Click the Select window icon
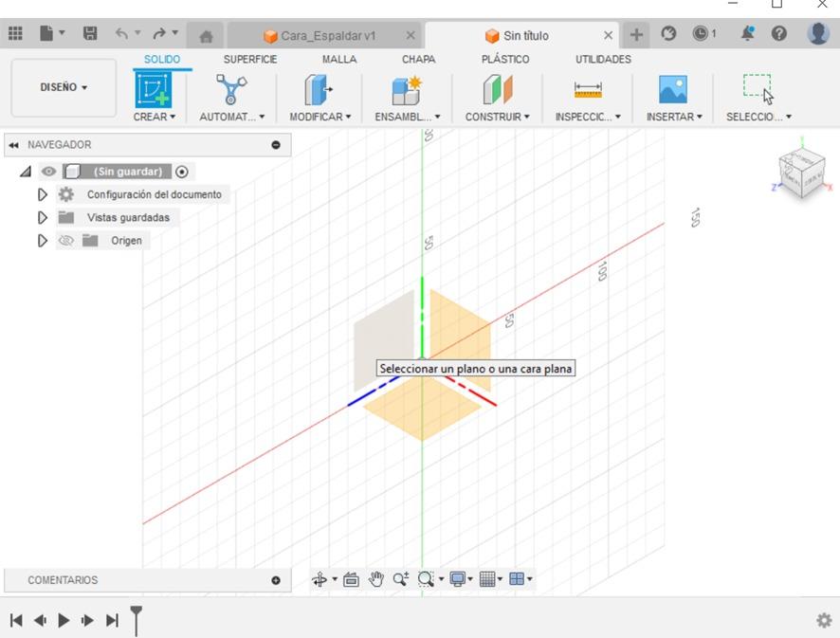Image resolution: width=840 pixels, height=638 pixels. 758,89
